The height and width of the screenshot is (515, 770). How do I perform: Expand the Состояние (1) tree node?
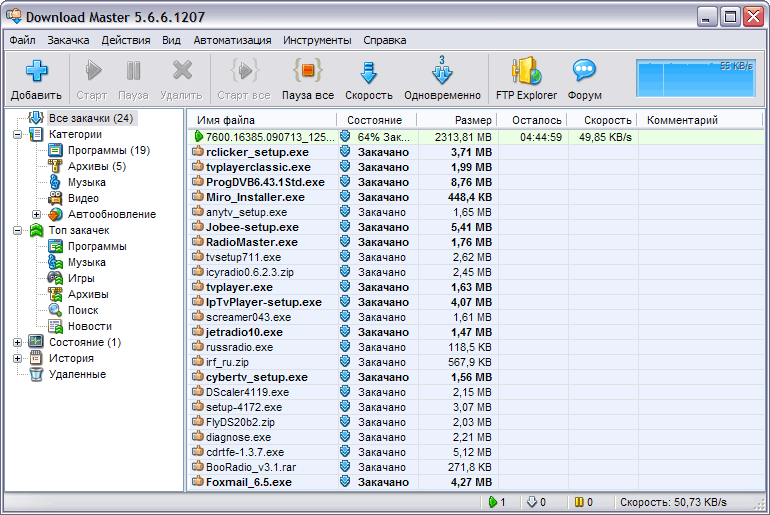coord(18,342)
